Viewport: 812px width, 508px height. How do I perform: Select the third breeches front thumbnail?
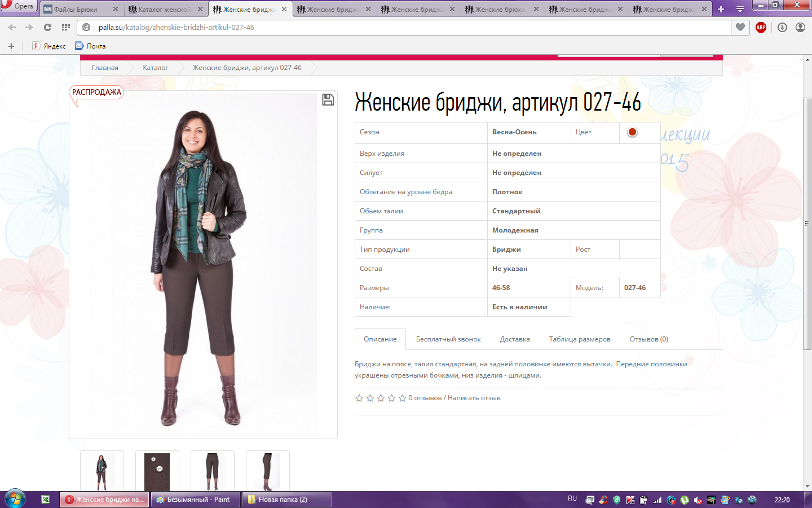click(x=212, y=471)
